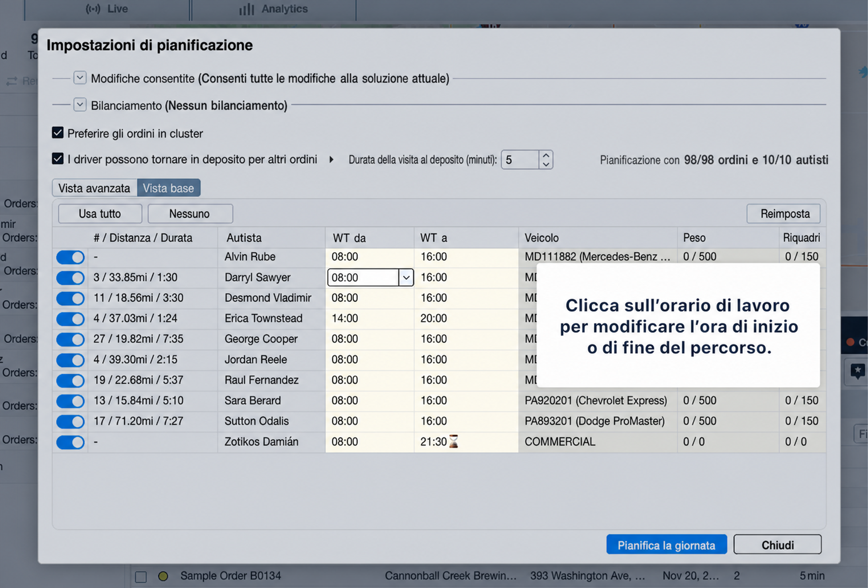
Task: Click the Chiudi button
Action: click(x=778, y=545)
